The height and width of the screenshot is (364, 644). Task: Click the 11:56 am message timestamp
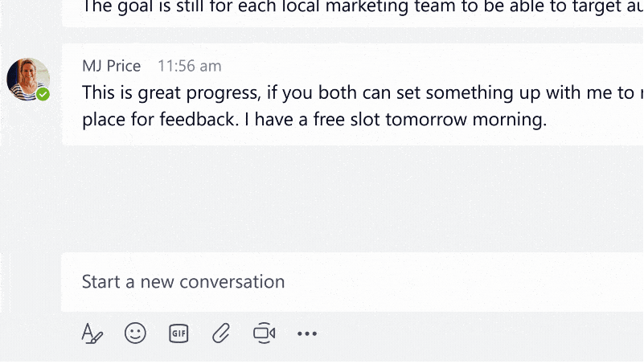click(x=190, y=66)
